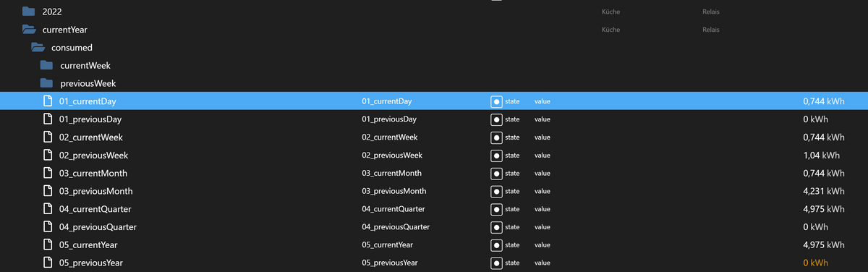The height and width of the screenshot is (272, 868).
Task: Collapse the currentYear open folder icon
Action: pyautogui.click(x=29, y=30)
